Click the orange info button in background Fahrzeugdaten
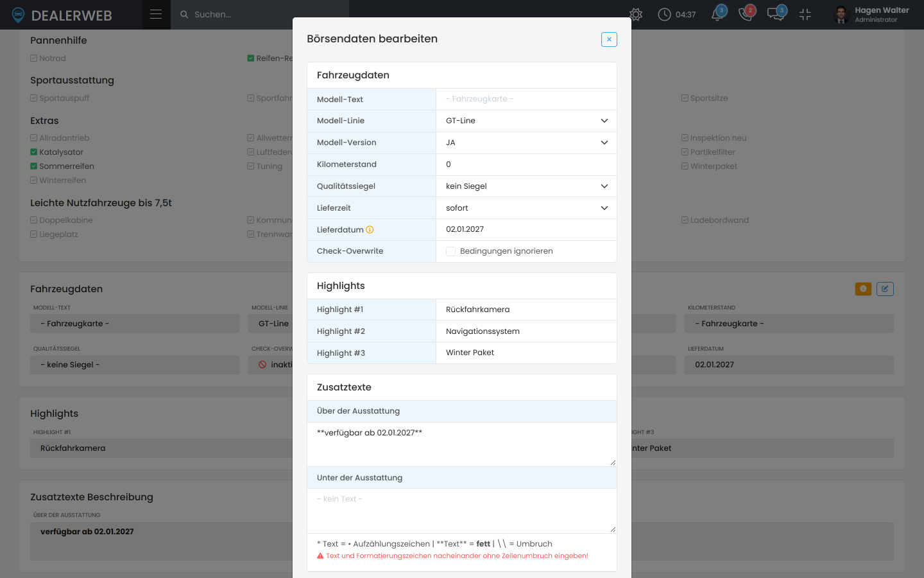 point(863,289)
